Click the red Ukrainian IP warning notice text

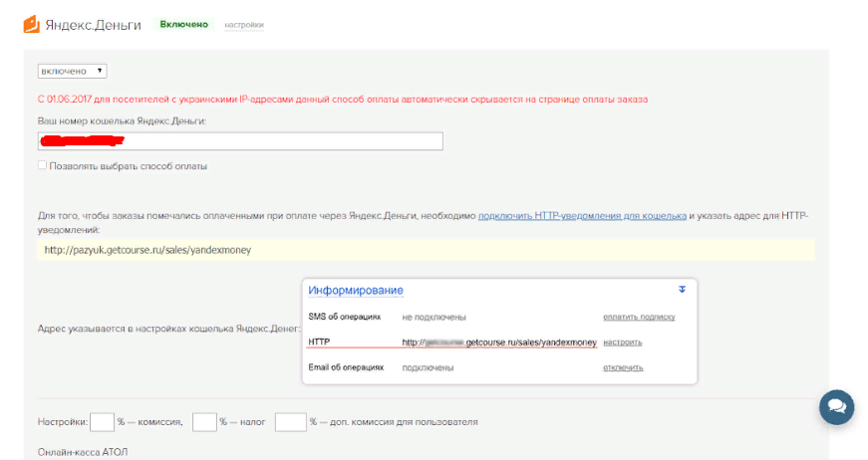(343, 100)
